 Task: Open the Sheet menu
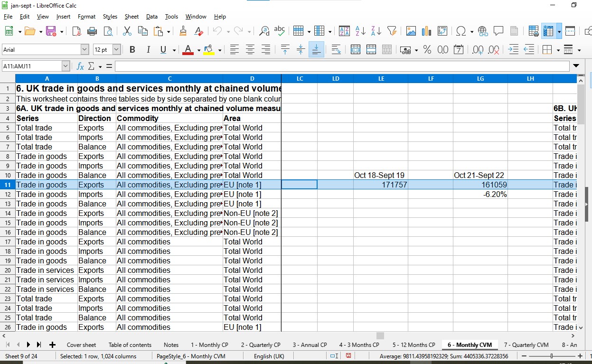(x=132, y=17)
